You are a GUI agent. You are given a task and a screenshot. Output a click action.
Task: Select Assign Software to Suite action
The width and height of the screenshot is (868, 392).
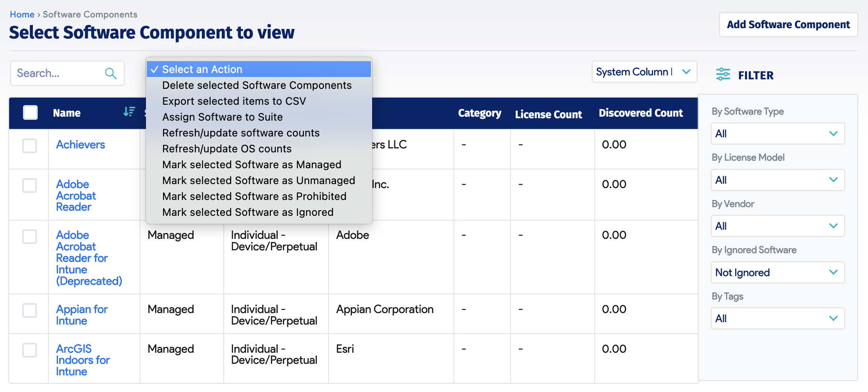click(x=222, y=117)
